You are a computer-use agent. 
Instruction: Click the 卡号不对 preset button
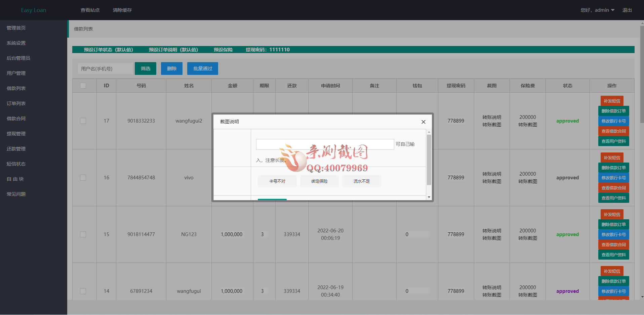[277, 181]
